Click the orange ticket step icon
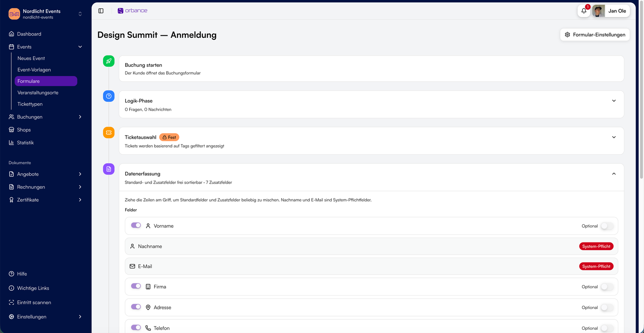644x333 pixels. pos(109,133)
